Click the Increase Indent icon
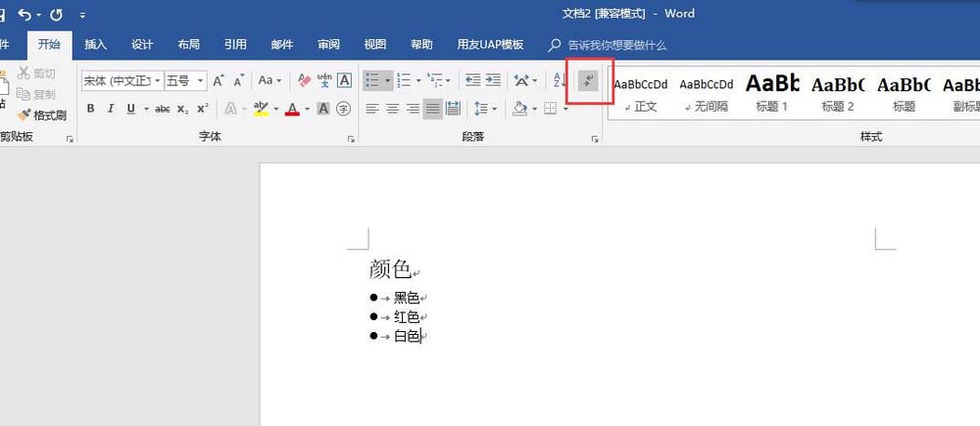The image size is (980, 426). tap(493, 80)
